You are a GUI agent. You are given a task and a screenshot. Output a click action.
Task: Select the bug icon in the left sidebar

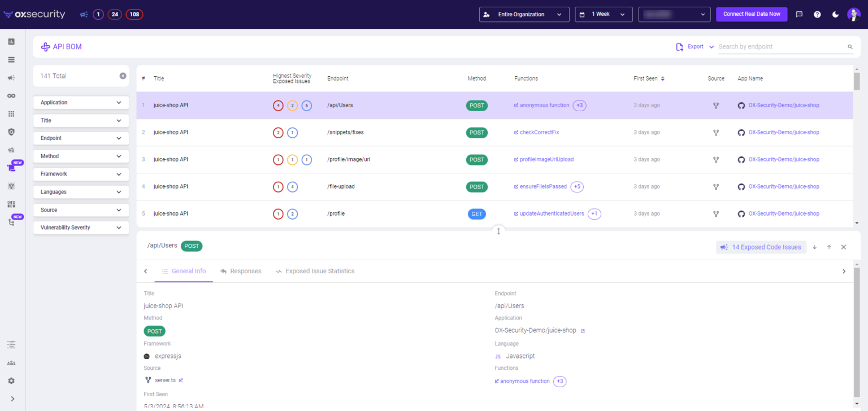coord(11,186)
